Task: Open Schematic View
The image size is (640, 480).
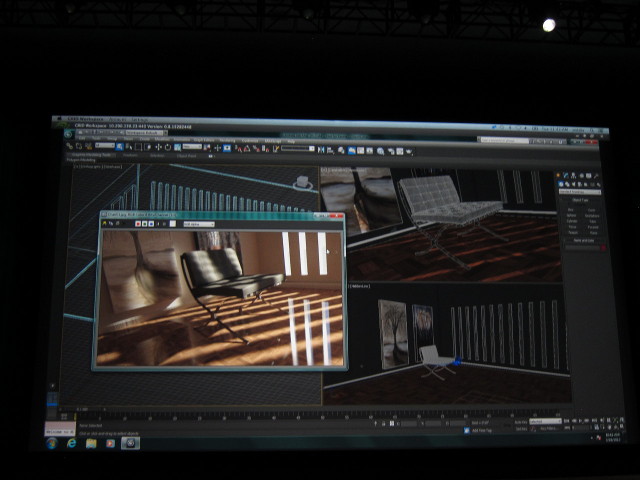Action: point(369,151)
